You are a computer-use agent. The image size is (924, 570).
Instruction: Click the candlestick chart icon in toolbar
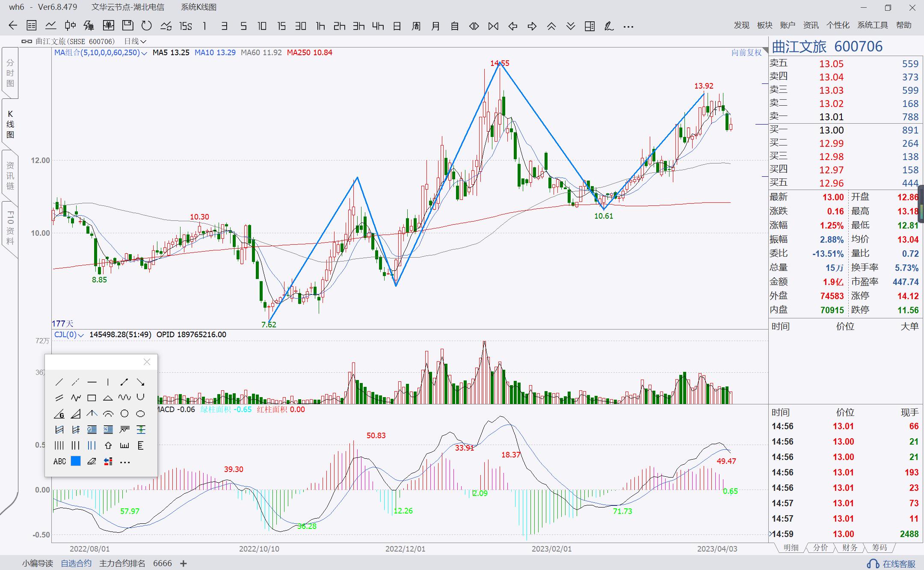(70, 26)
